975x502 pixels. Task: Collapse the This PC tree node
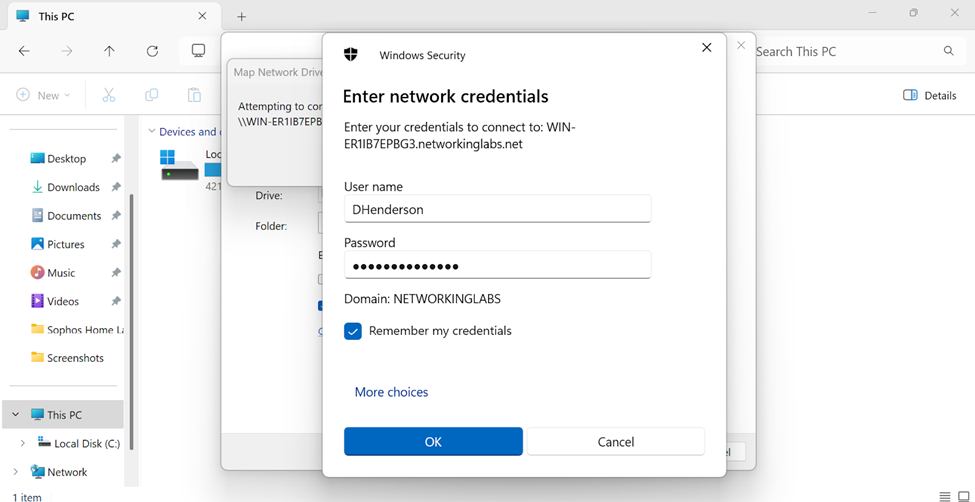click(x=16, y=415)
